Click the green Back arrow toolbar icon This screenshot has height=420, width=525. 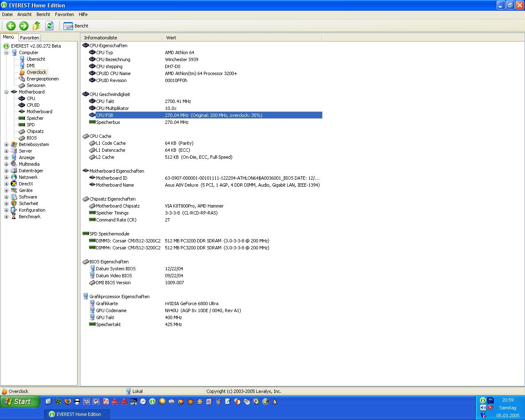[11, 26]
